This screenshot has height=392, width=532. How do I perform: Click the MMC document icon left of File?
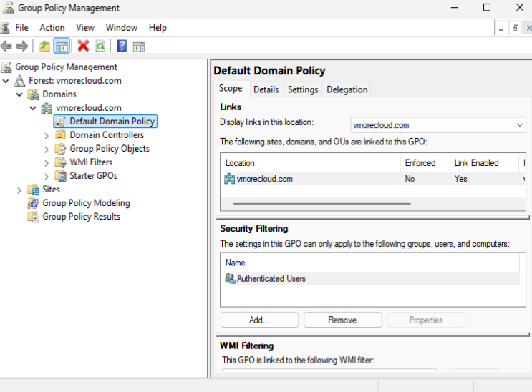[x=5, y=28]
